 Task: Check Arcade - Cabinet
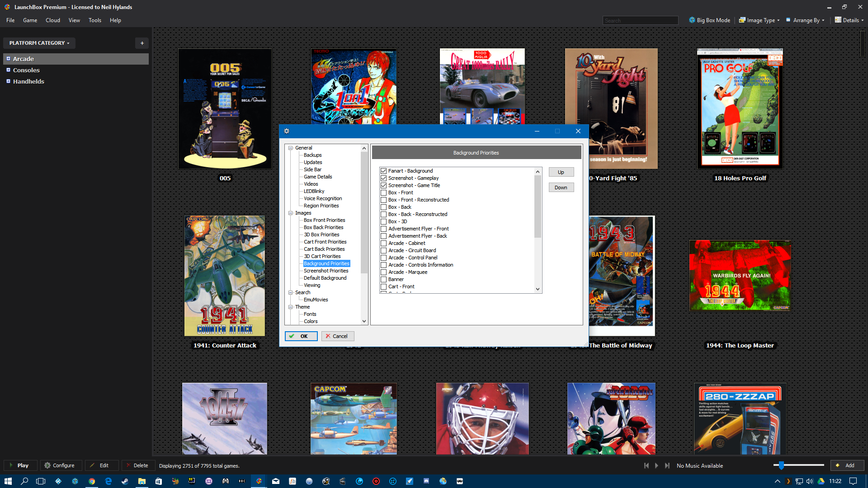tap(383, 243)
